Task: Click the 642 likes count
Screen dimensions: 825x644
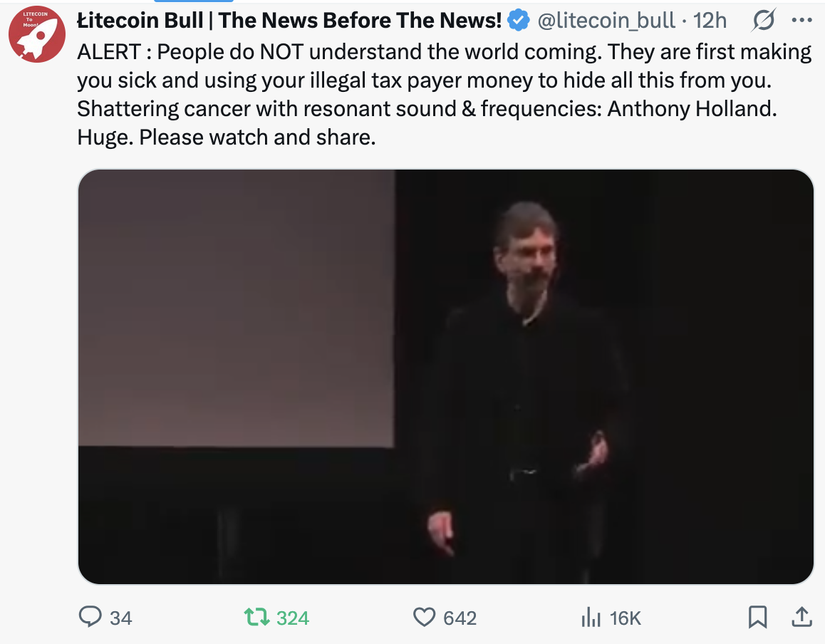Action: [460, 618]
